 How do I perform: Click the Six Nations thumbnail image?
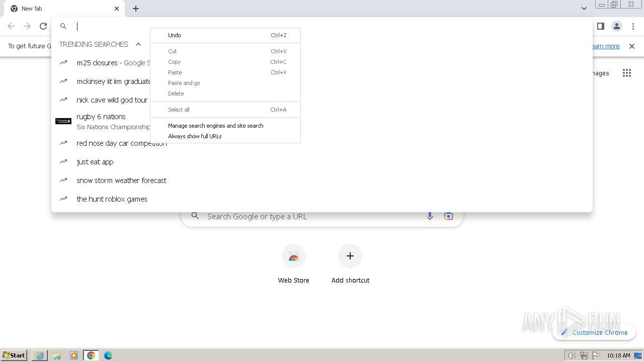coord(63,121)
